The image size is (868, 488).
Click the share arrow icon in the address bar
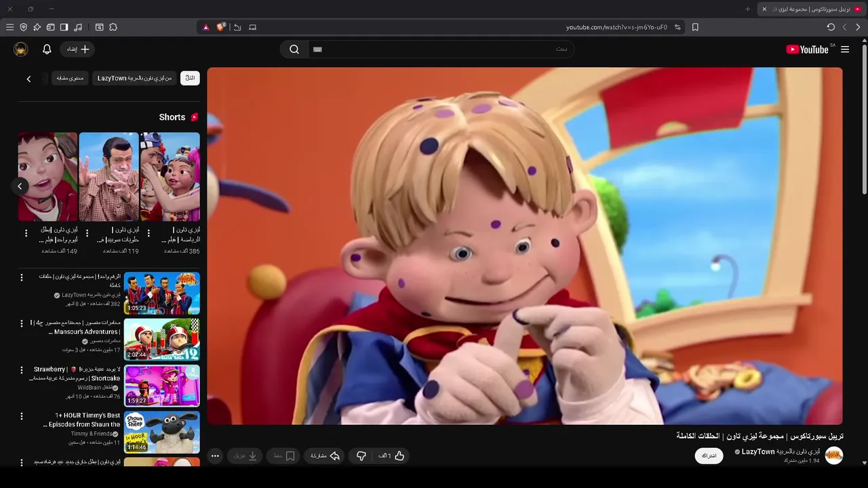(x=237, y=27)
